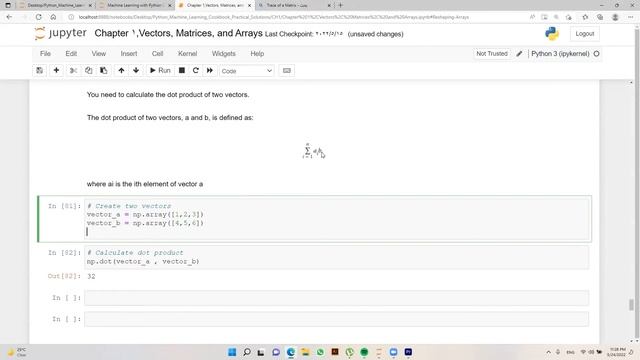Click the second empty code cell

point(337,319)
